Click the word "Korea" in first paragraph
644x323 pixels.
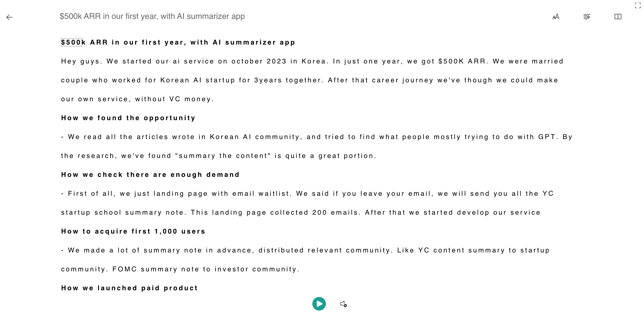pos(314,61)
